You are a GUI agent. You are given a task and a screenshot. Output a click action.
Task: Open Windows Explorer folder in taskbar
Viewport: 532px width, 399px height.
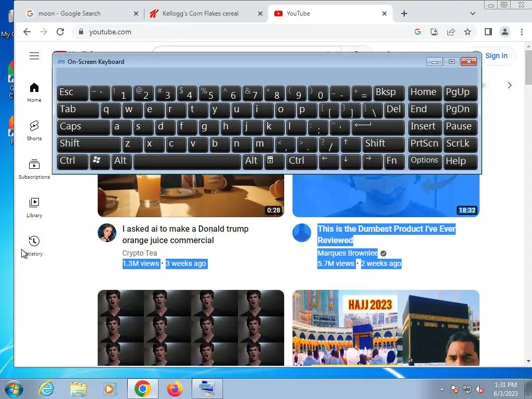78,389
